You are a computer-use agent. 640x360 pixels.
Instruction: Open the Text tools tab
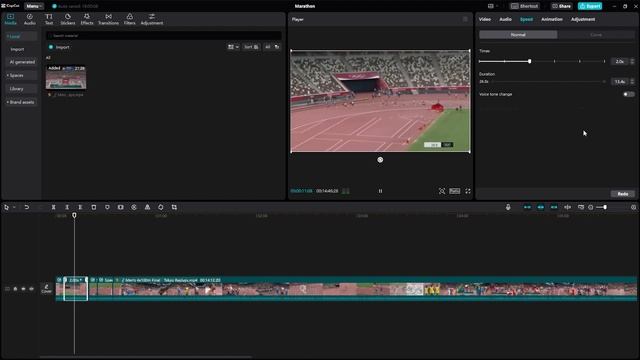pyautogui.click(x=49, y=19)
